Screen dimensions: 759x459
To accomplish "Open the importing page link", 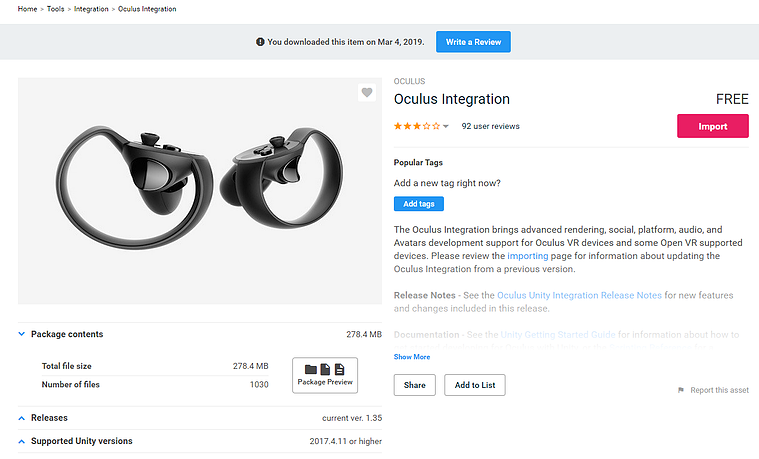I will 528,256.
